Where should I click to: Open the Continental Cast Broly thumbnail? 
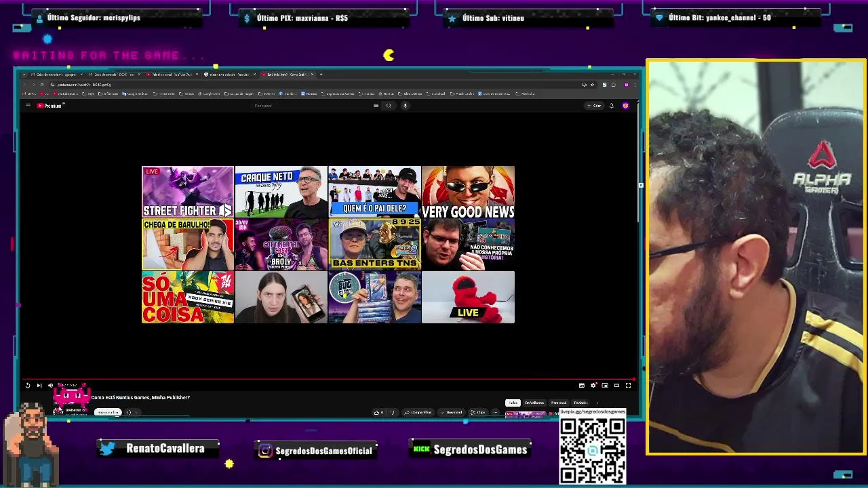281,245
